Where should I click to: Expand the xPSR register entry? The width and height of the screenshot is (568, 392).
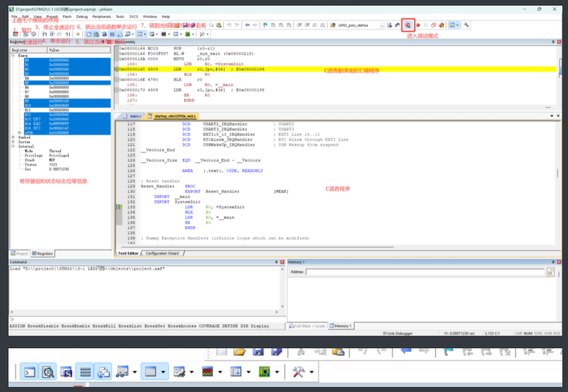(19, 133)
